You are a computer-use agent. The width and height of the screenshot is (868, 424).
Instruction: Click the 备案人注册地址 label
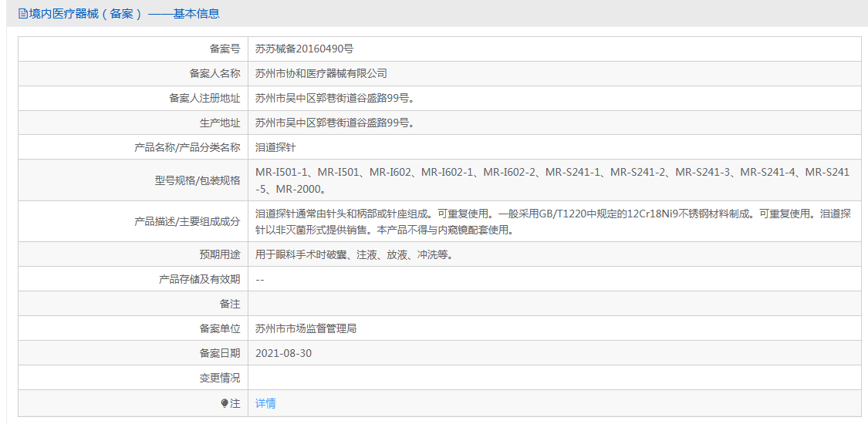click(x=204, y=99)
